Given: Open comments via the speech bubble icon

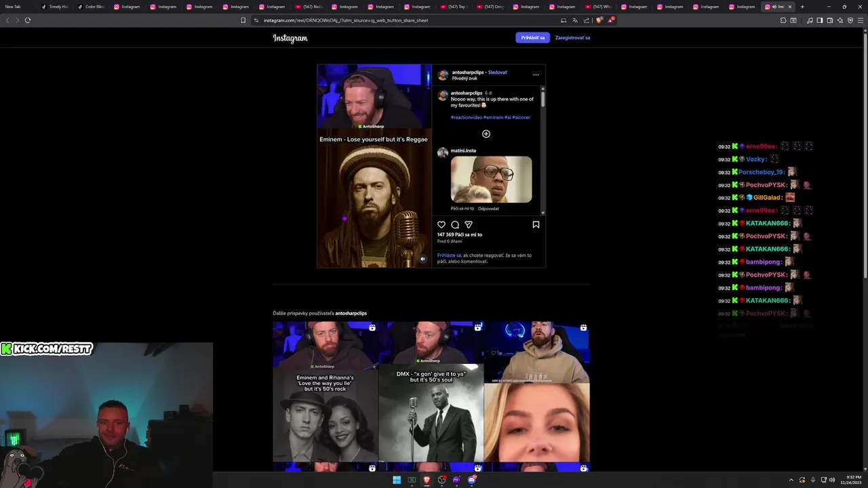Looking at the screenshot, I should tap(455, 224).
